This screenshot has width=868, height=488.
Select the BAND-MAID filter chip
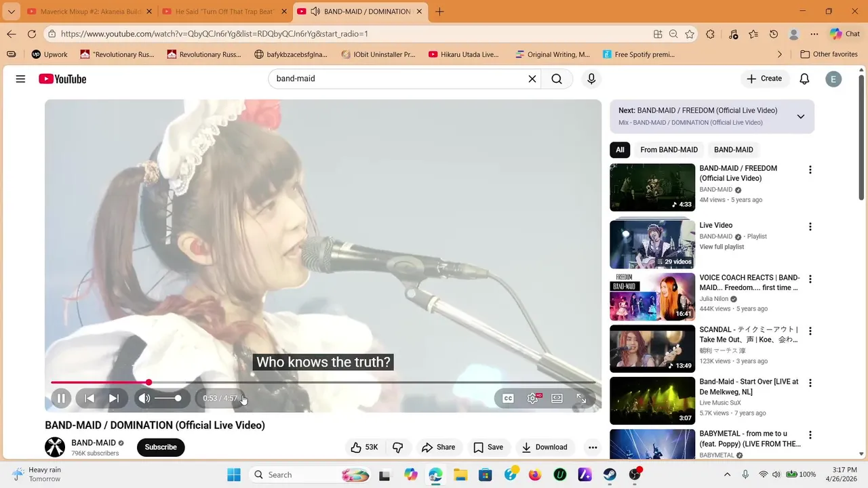[734, 150]
